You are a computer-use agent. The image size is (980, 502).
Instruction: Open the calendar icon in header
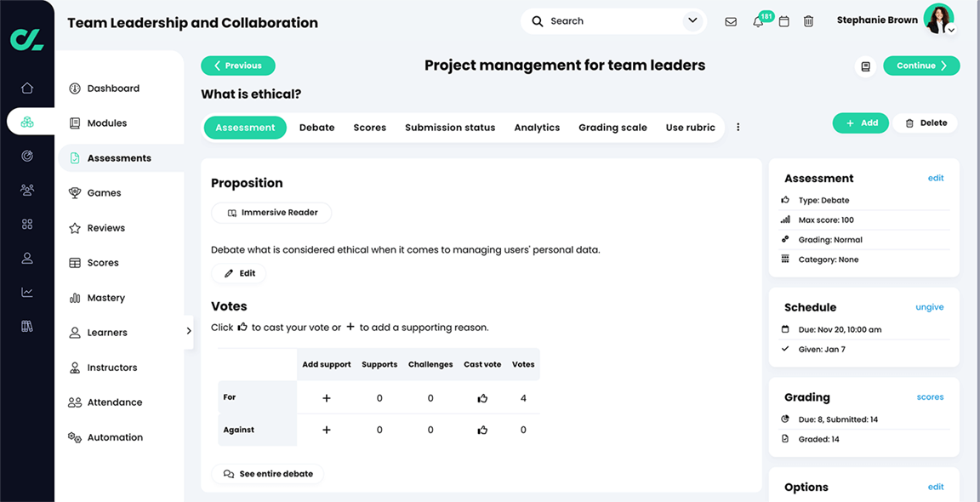click(784, 21)
